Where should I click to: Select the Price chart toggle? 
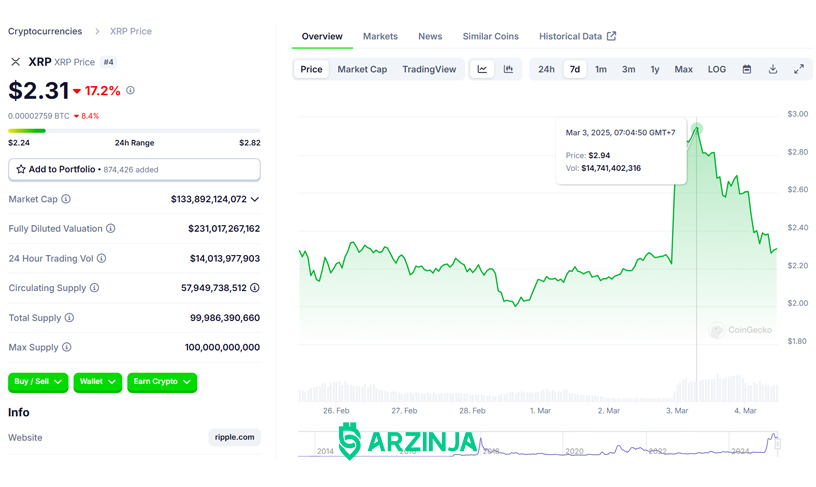pyautogui.click(x=311, y=69)
